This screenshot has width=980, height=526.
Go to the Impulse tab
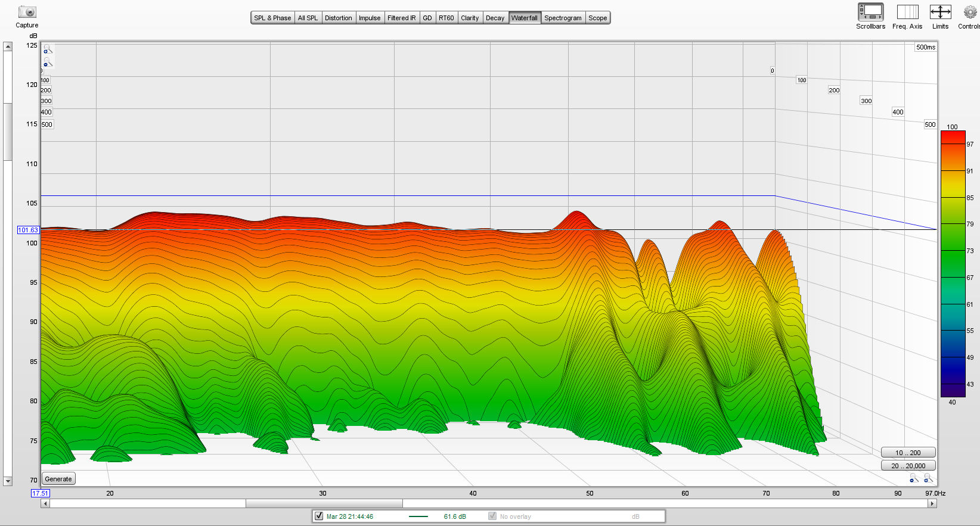pos(370,18)
